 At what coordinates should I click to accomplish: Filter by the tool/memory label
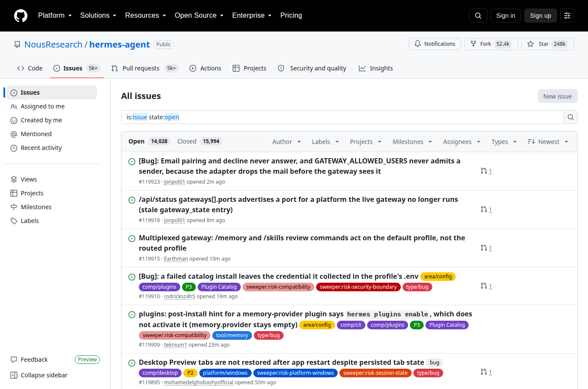point(232,335)
